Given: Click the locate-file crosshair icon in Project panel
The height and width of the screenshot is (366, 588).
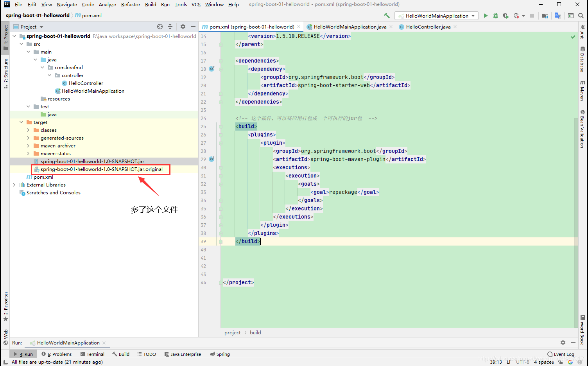Looking at the screenshot, I should pyautogui.click(x=160, y=27).
